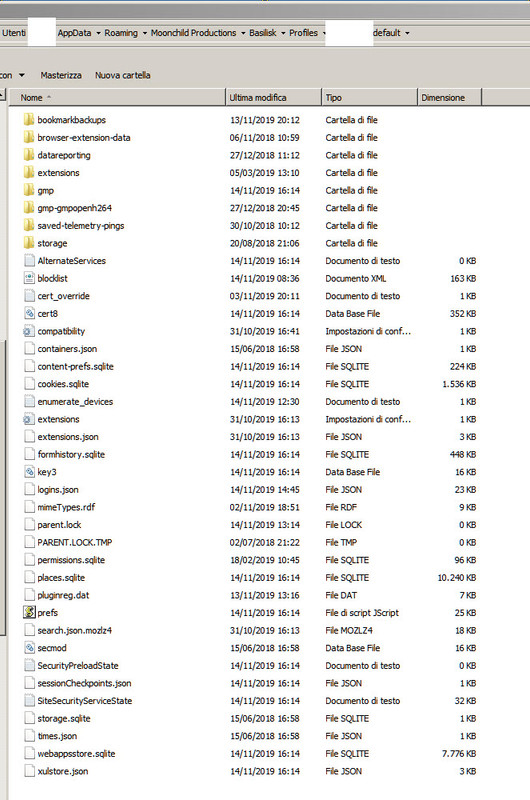The height and width of the screenshot is (800, 530).
Task: Select the cert8 database file icon
Action: coord(30,313)
